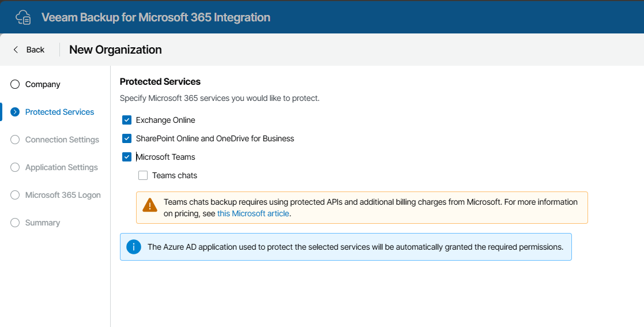Click the blue info circle icon

point(134,247)
